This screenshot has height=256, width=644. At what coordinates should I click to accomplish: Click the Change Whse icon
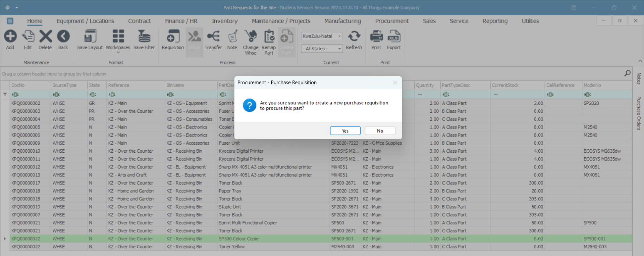point(251,36)
